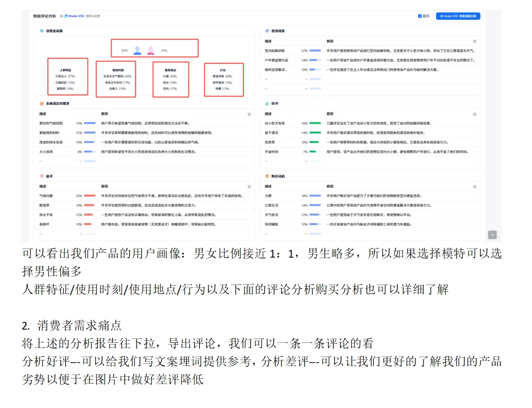532x408 pixels.
Task: Click the blue male figure icon
Action: 137,50
